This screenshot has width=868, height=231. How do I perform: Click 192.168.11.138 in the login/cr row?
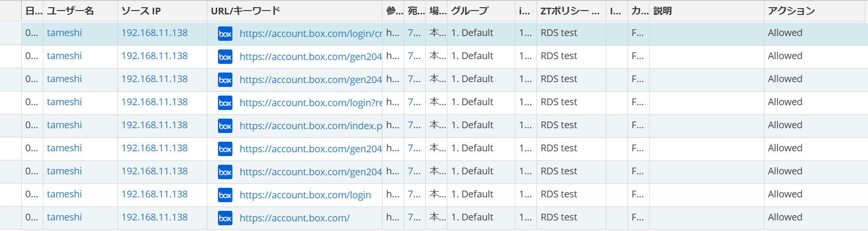coord(154,33)
